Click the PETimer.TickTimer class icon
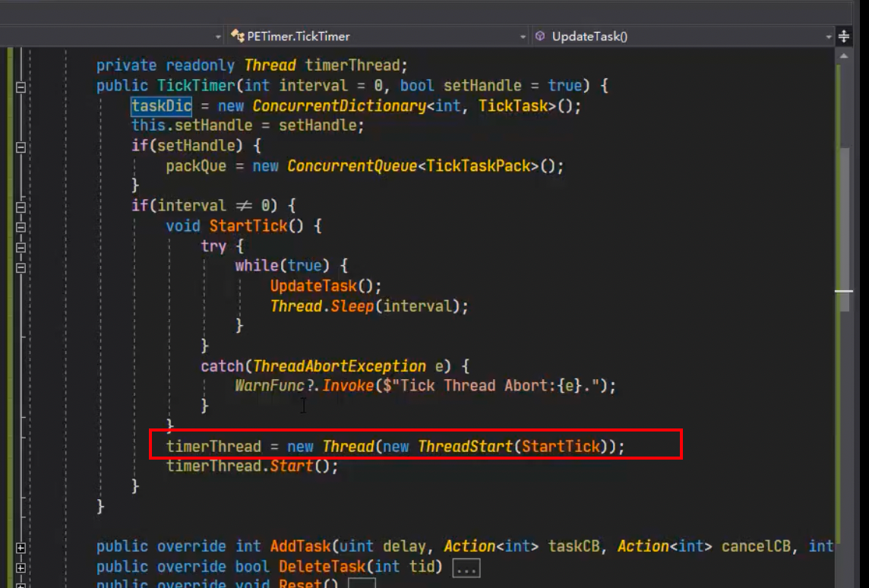The width and height of the screenshot is (869, 588). click(x=237, y=36)
